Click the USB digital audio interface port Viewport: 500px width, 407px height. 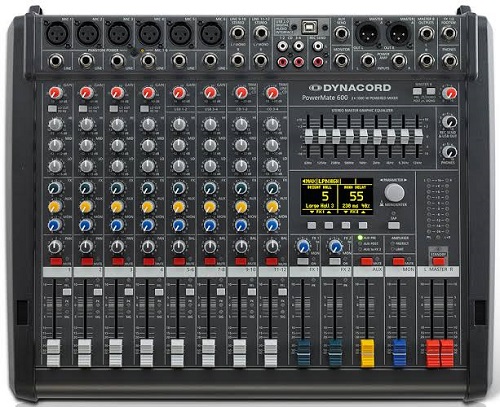(309, 28)
